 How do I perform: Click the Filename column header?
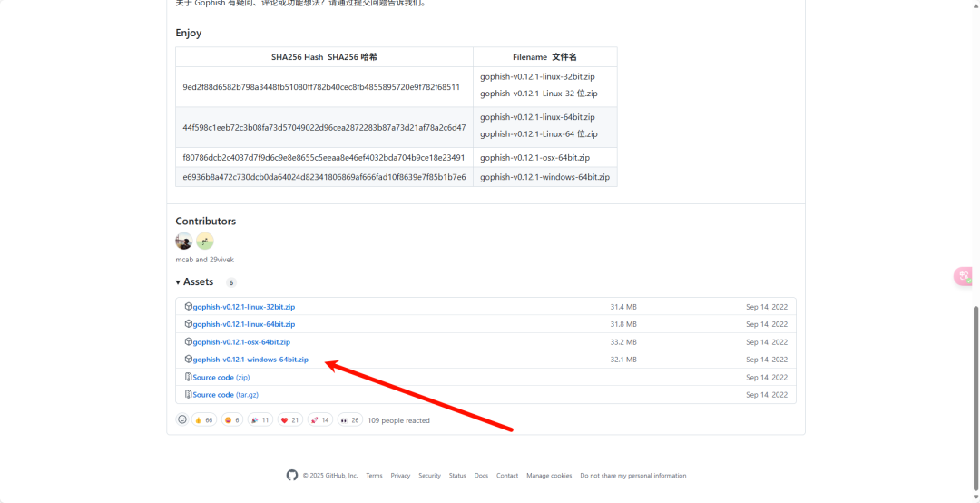click(x=545, y=57)
